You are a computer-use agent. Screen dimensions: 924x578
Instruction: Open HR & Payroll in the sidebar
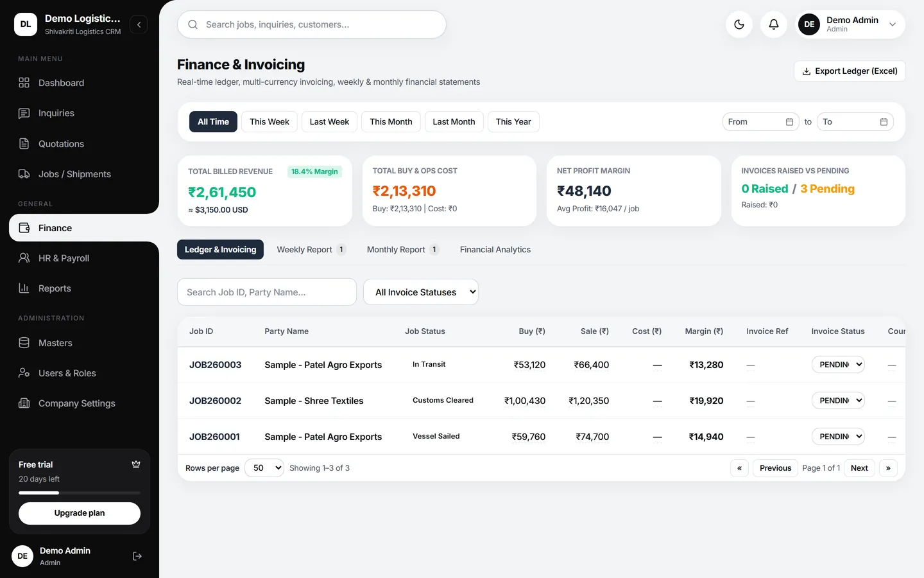pyautogui.click(x=80, y=258)
